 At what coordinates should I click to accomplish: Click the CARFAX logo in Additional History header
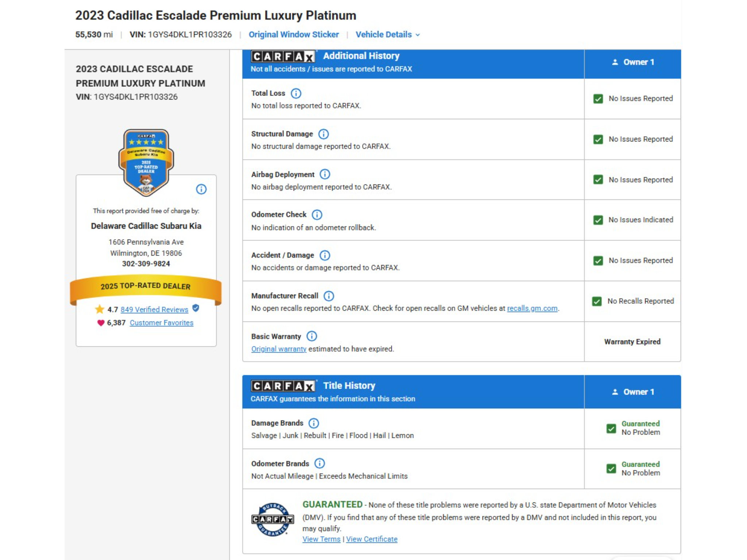tap(283, 57)
